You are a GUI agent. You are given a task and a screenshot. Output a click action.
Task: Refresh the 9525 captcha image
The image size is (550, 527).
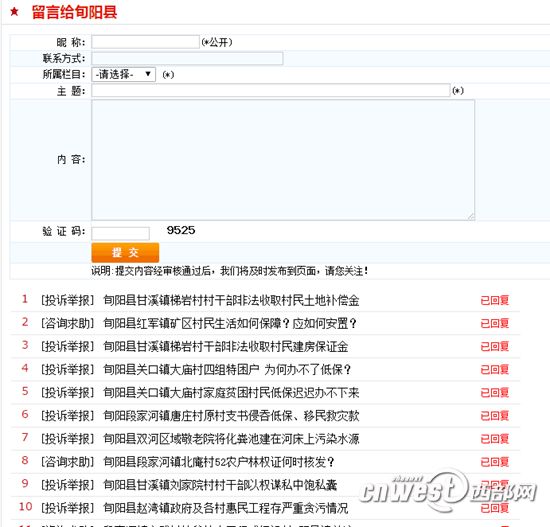tap(181, 230)
